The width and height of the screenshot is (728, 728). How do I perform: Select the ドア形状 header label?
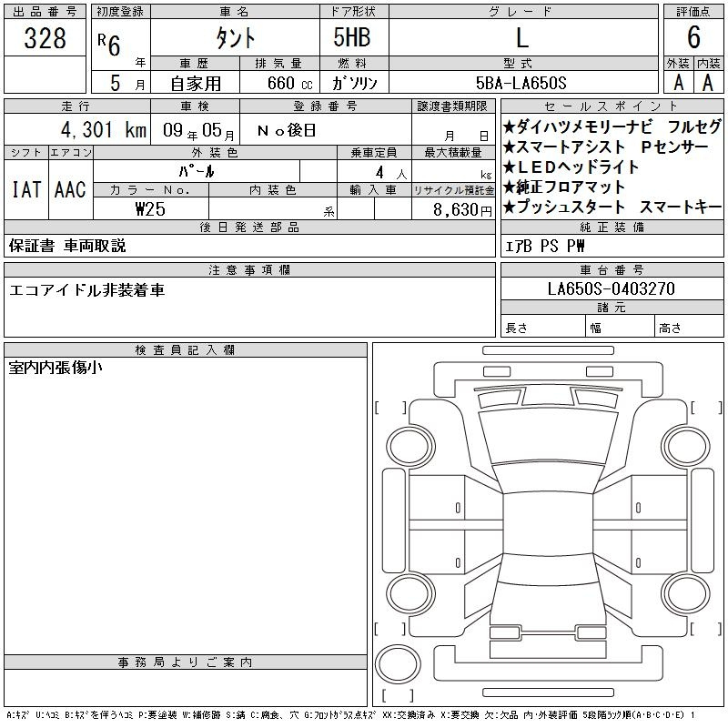pyautogui.click(x=354, y=12)
